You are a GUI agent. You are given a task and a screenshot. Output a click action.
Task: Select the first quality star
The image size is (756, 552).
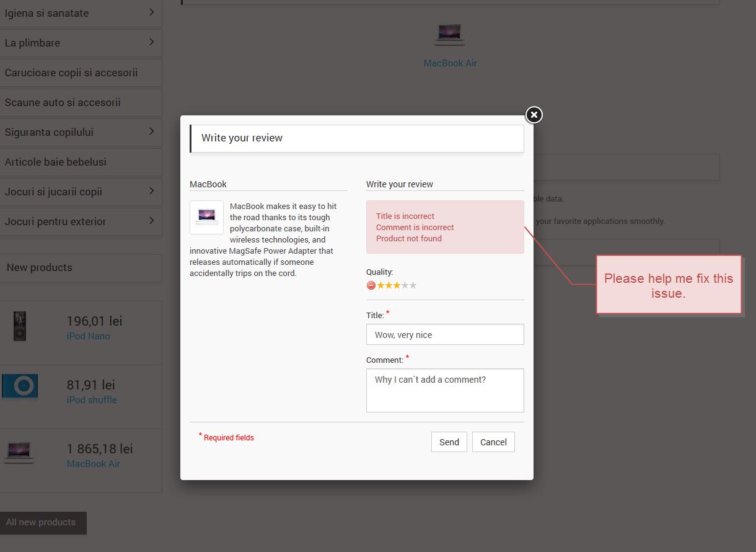[x=381, y=285]
